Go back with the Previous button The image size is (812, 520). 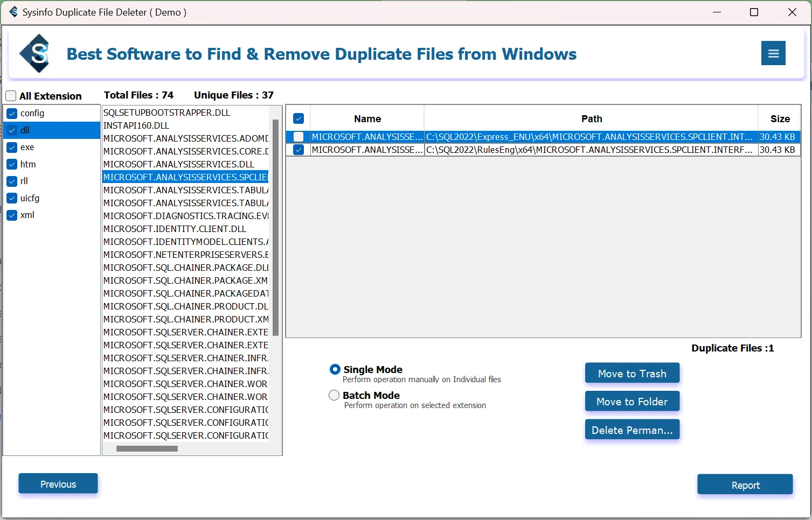[x=58, y=484]
